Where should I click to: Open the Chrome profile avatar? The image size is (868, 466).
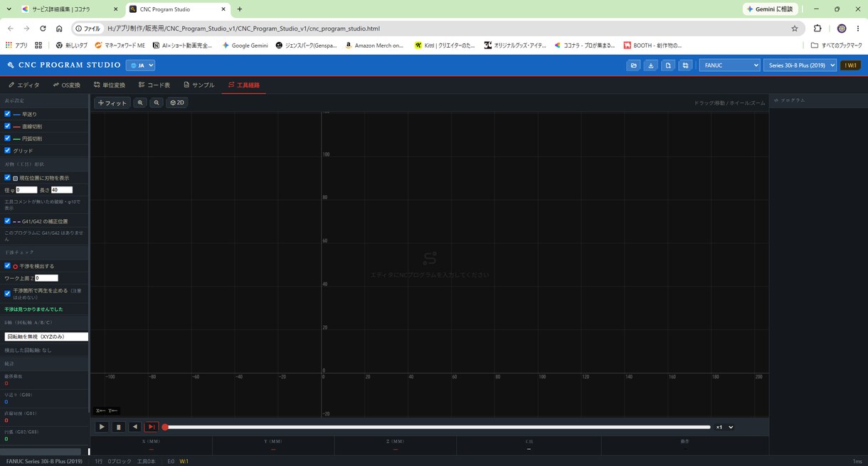pyautogui.click(x=842, y=28)
